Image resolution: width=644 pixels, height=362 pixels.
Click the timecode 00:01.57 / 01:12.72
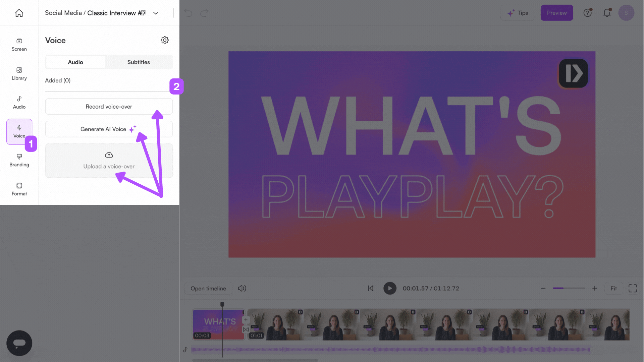[431, 288]
